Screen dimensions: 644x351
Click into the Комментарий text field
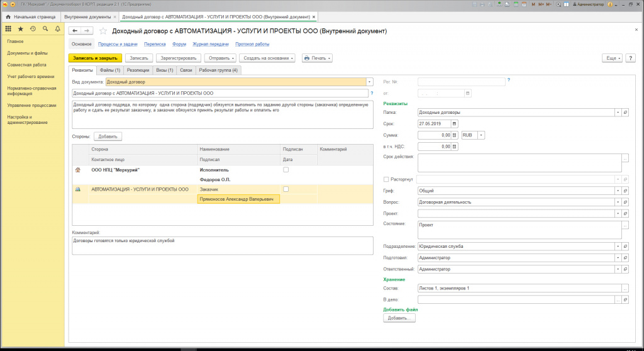click(220, 245)
